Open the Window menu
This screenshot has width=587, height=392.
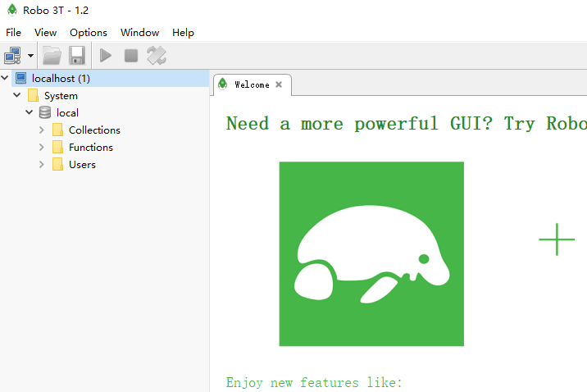tap(139, 33)
